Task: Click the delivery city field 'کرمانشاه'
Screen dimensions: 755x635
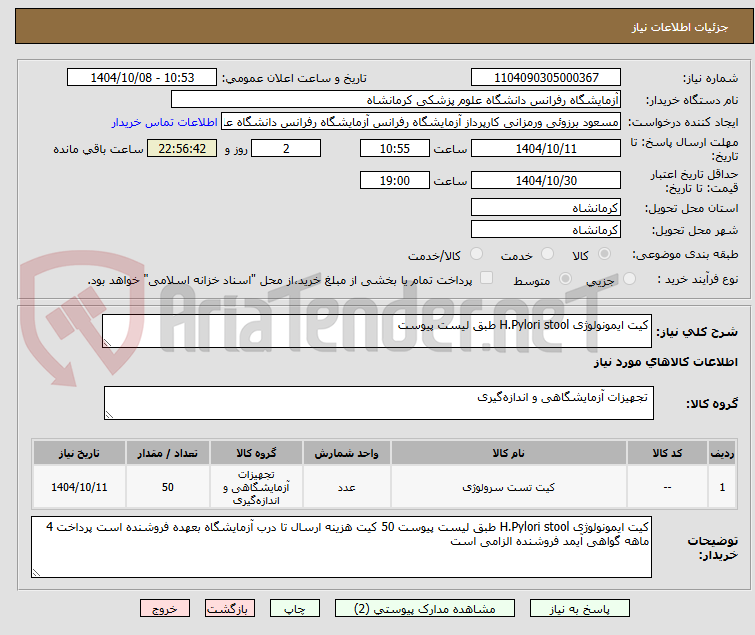Action: click(546, 230)
